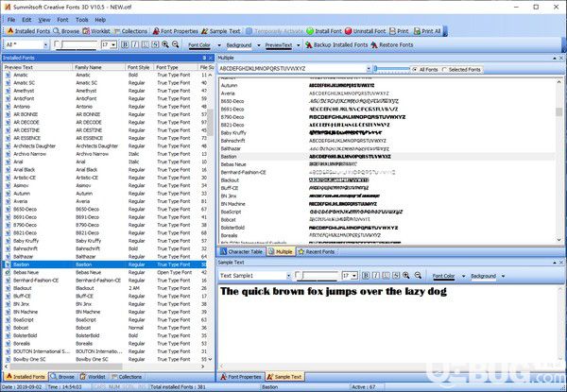
Task: Select the Arial Black row in Installed Fonts
Action: click(106, 169)
